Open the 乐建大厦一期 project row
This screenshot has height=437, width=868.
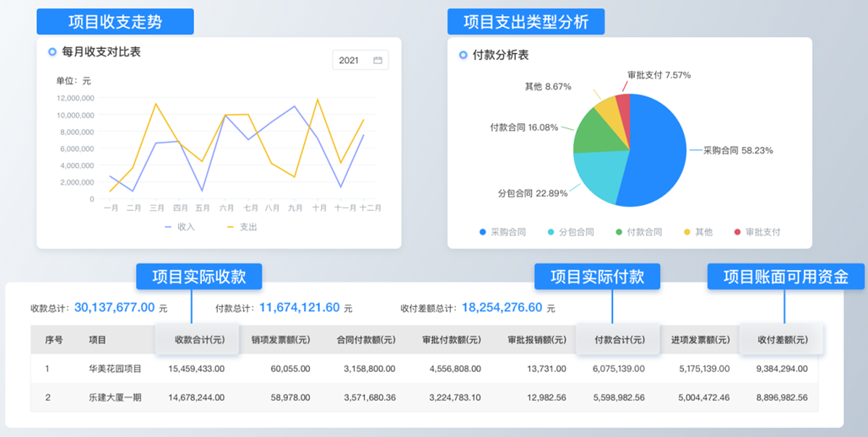(x=115, y=397)
